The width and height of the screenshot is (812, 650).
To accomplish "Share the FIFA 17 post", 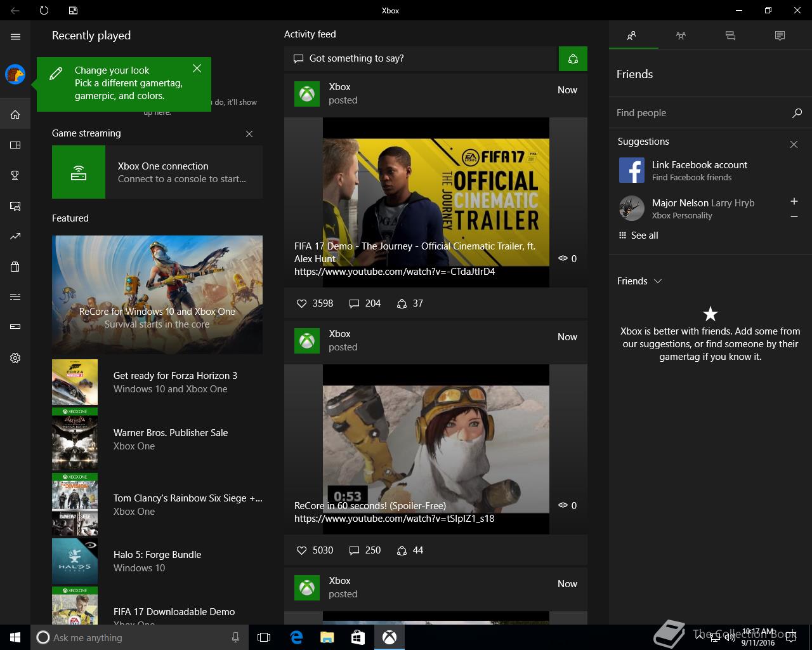I will point(410,303).
